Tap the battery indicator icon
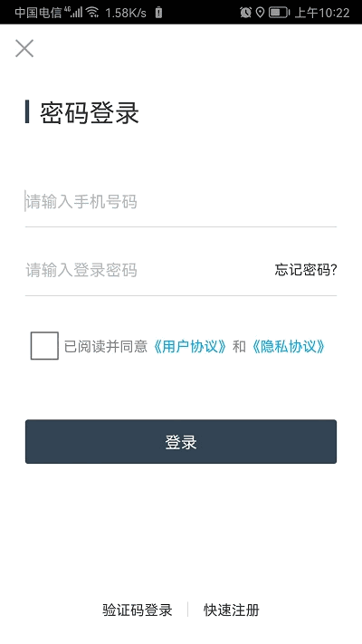Screen dimensions: 362x644 pos(279,13)
